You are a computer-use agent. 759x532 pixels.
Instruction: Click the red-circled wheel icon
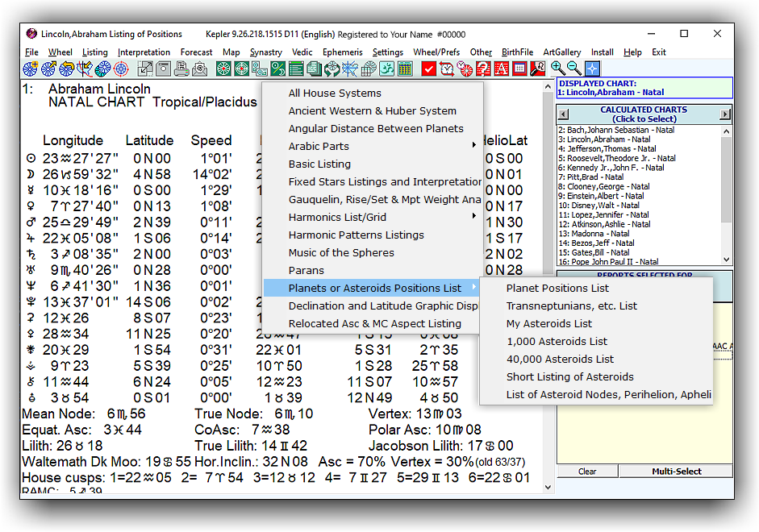121,69
